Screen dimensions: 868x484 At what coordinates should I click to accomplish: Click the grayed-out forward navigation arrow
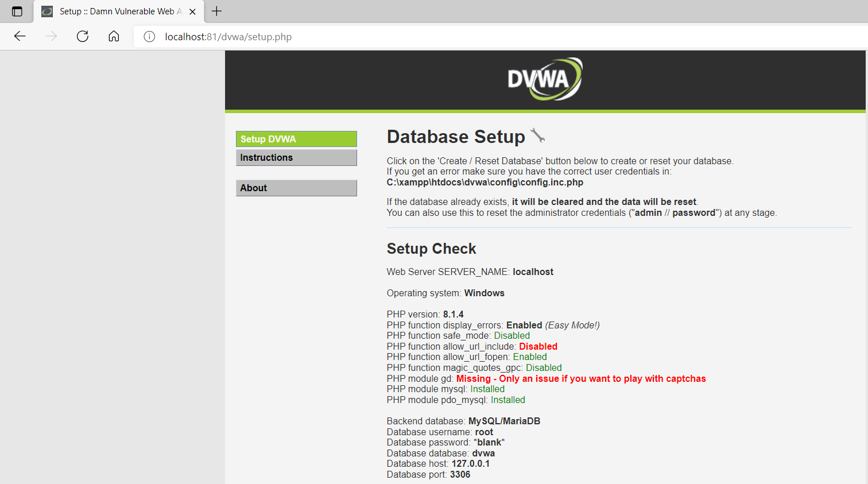[51, 36]
